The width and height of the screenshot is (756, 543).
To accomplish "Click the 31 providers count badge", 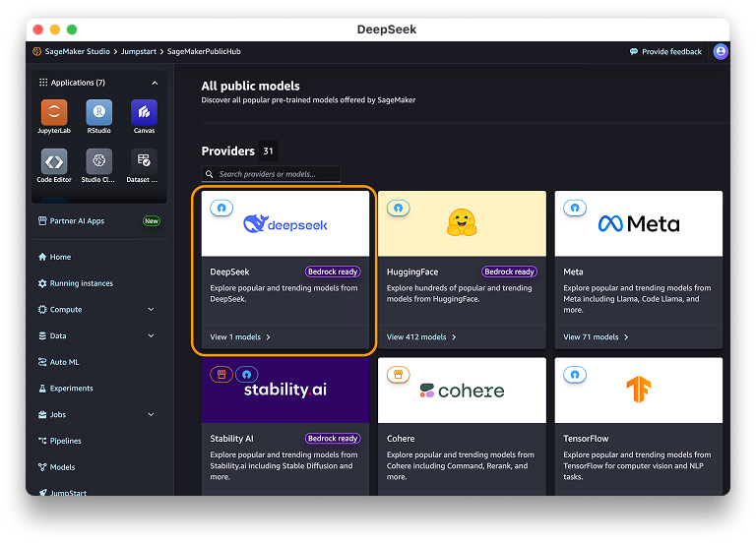I will [x=268, y=151].
